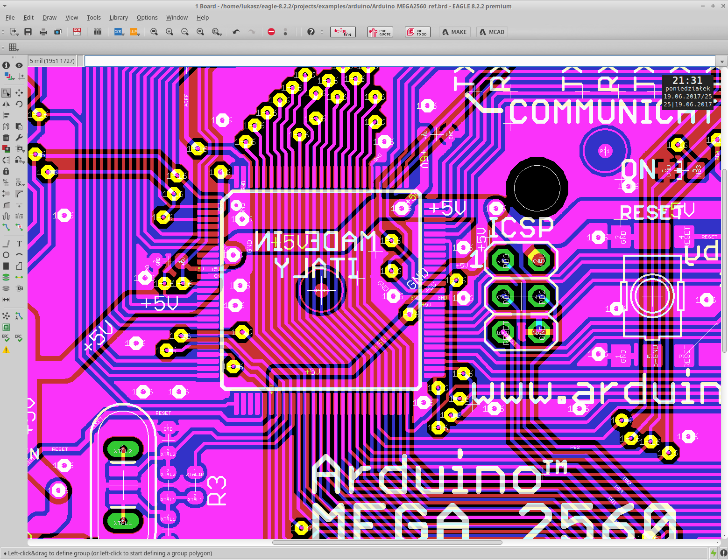Run the ERC check
This screenshot has height=560, width=728.
[6, 338]
